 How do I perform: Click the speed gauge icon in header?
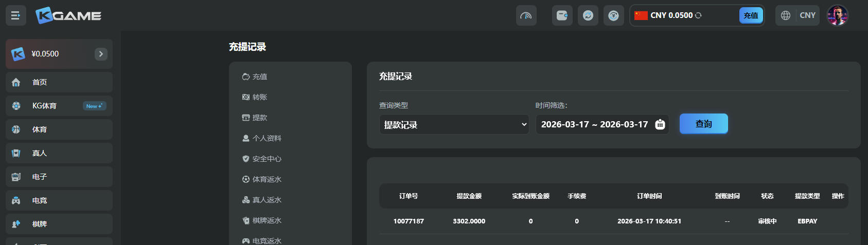pyautogui.click(x=526, y=15)
